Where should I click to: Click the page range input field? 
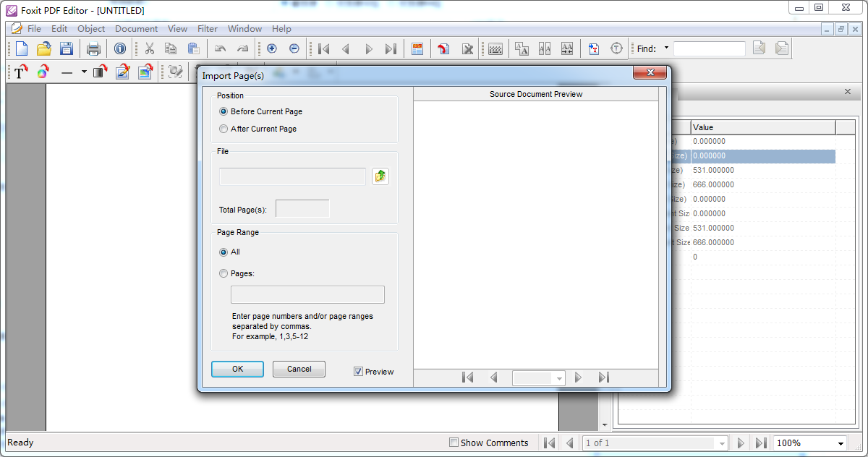pyautogui.click(x=307, y=294)
